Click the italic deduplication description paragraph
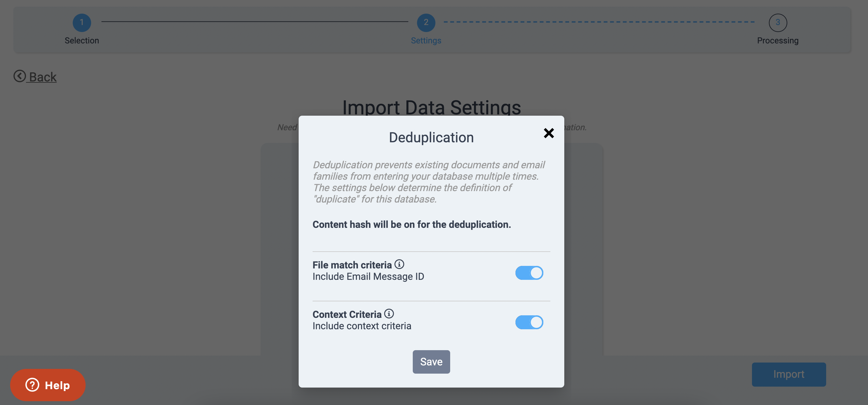Viewport: 868px width, 405px height. click(429, 182)
